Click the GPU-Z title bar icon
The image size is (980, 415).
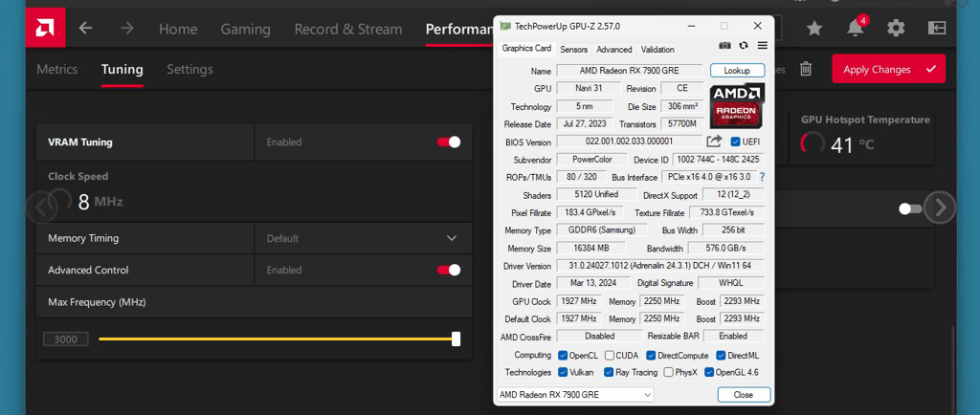(505, 26)
